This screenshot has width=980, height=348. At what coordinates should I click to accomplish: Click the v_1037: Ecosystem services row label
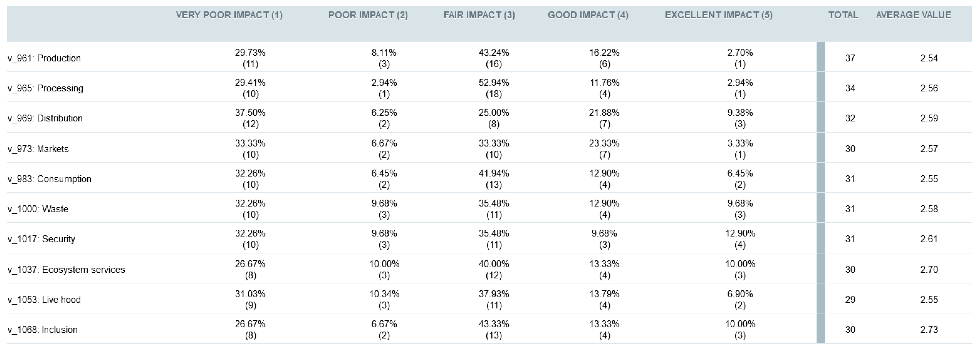point(66,270)
